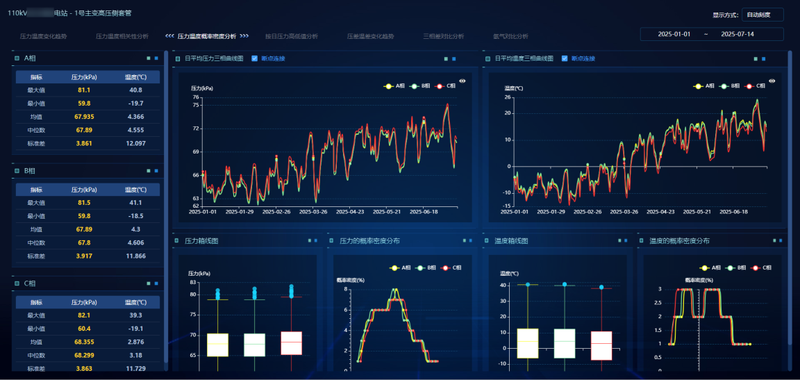Toggle A相 legend in 温度的概率密度分布 chart
The image size is (800, 380).
coord(711,267)
